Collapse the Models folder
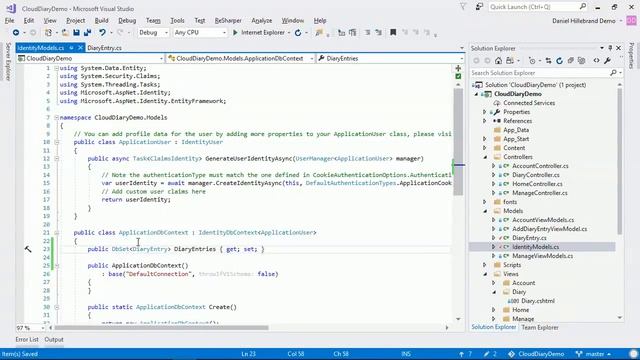Screen dimensions: 640x360 click(485, 211)
